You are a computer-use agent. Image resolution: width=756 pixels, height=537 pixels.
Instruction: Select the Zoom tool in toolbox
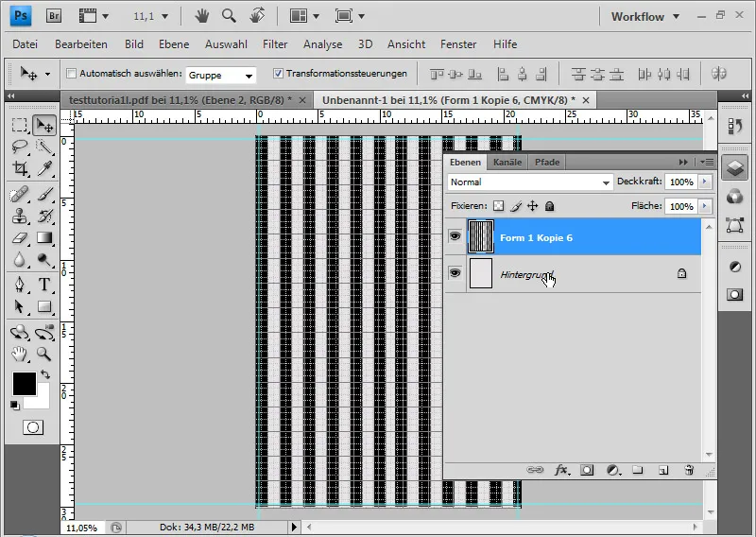click(x=44, y=355)
